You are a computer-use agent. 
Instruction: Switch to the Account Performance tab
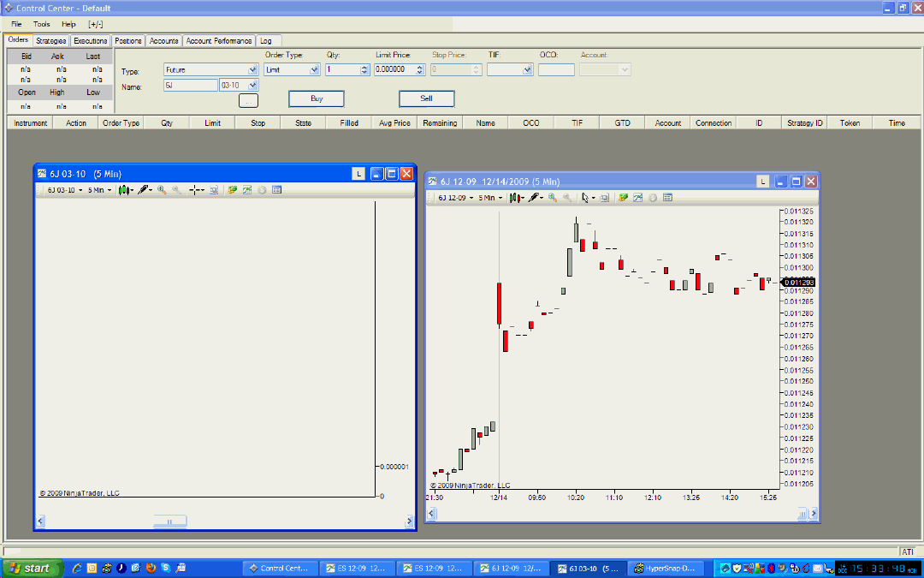coord(219,41)
